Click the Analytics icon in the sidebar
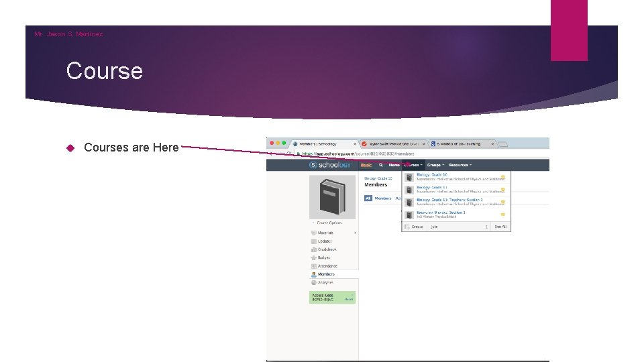This screenshot has width=644, height=362. pos(314,282)
